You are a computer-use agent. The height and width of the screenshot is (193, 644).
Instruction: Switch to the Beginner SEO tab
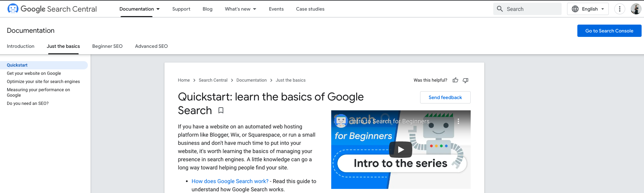(x=107, y=46)
